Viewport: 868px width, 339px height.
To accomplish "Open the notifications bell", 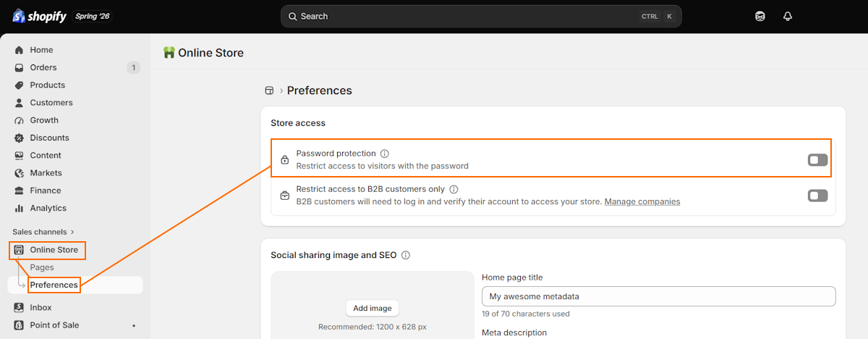I will (x=788, y=16).
